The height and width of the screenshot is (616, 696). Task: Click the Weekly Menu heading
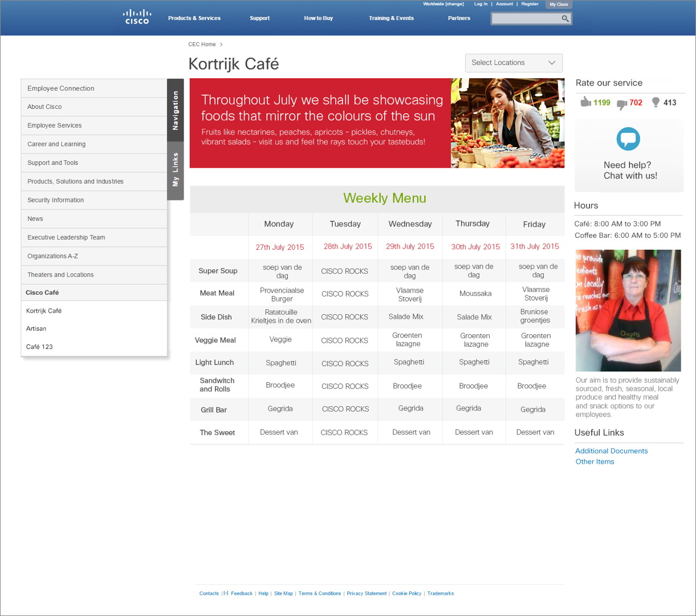tap(385, 198)
